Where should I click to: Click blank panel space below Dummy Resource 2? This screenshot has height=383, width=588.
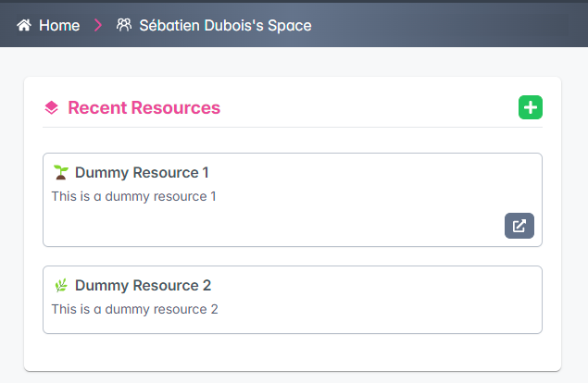coord(292,352)
